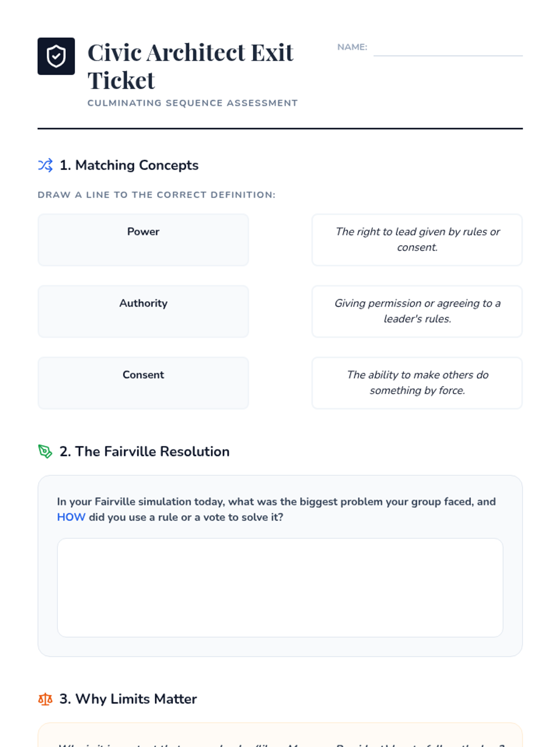Click the '1. Matching Concepts' heading
The height and width of the screenshot is (747, 560).
point(129,165)
